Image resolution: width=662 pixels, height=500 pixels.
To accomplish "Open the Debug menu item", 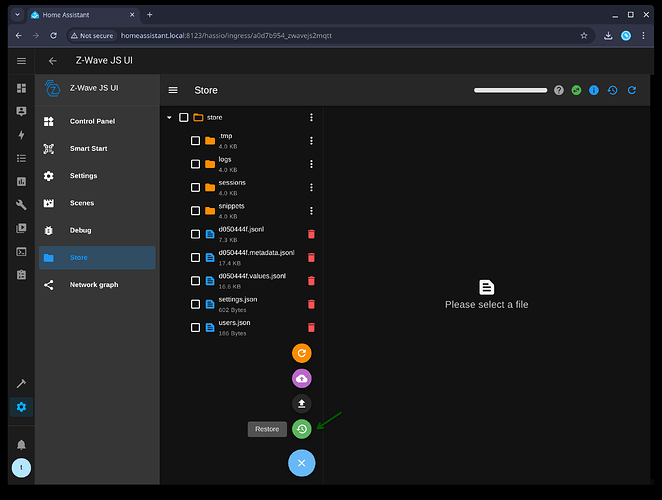I will point(97,230).
